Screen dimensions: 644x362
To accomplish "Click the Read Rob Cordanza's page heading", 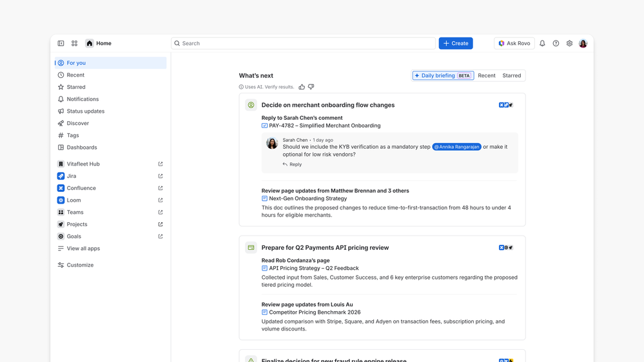I will pos(295,260).
